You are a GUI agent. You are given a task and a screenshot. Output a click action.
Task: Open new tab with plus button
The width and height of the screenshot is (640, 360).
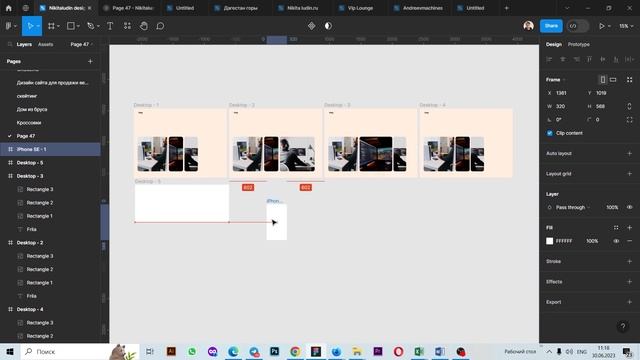point(506,8)
